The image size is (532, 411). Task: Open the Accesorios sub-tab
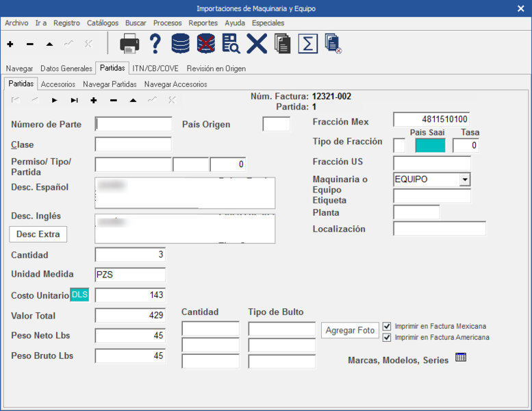pyautogui.click(x=58, y=84)
